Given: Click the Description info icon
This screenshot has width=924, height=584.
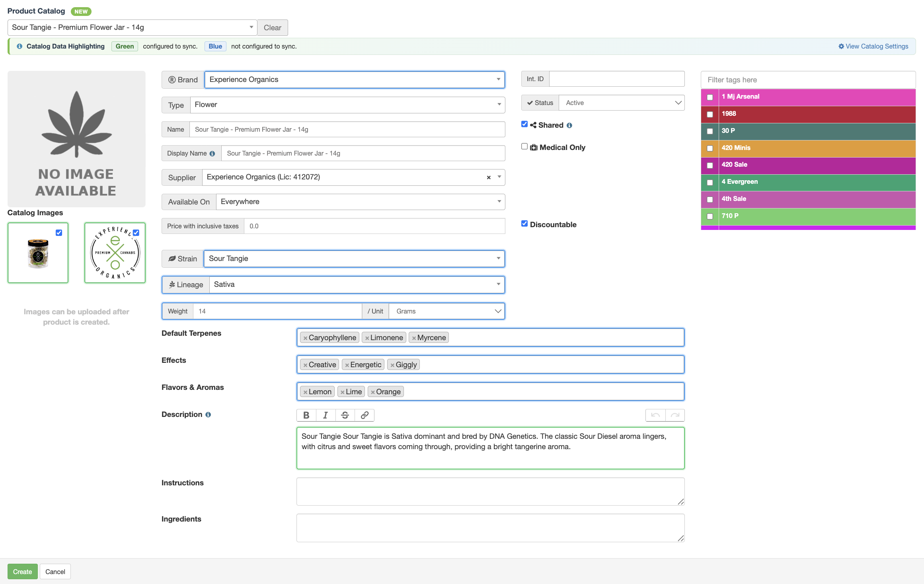Looking at the screenshot, I should 208,415.
